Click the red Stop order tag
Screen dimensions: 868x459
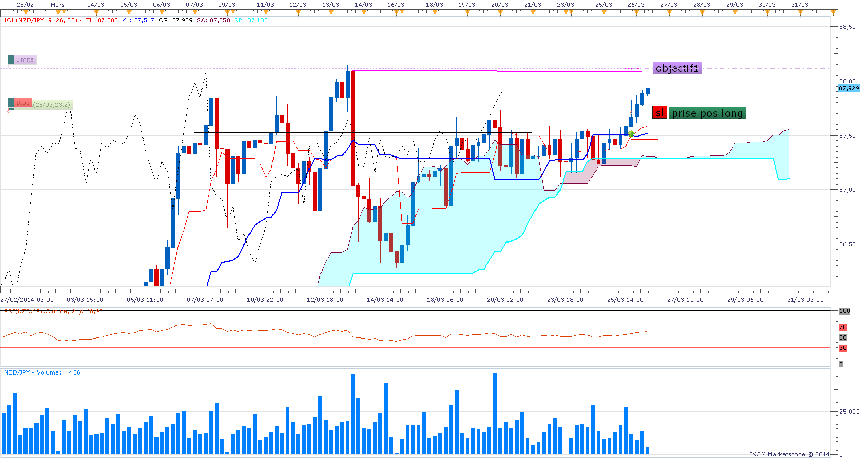[23, 103]
